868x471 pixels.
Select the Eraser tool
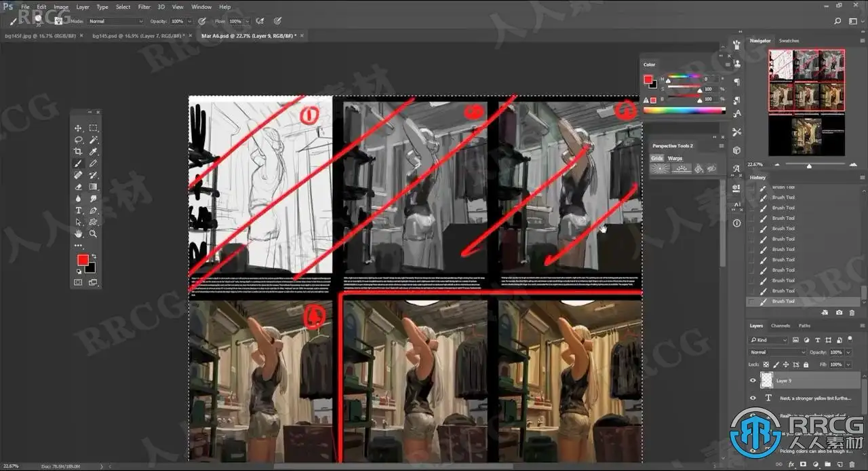(78, 187)
